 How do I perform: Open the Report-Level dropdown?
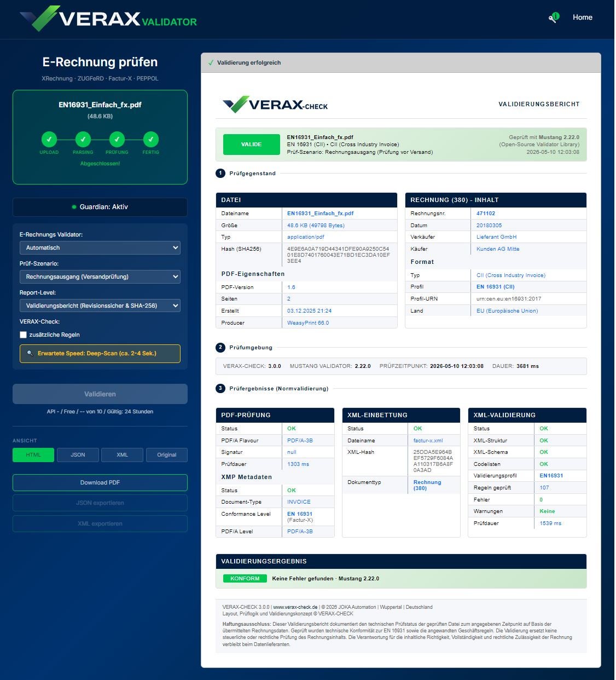(100, 306)
